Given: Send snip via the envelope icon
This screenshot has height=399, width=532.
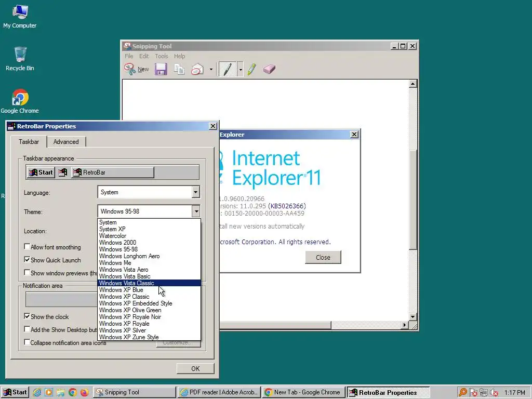Looking at the screenshot, I should [197, 69].
